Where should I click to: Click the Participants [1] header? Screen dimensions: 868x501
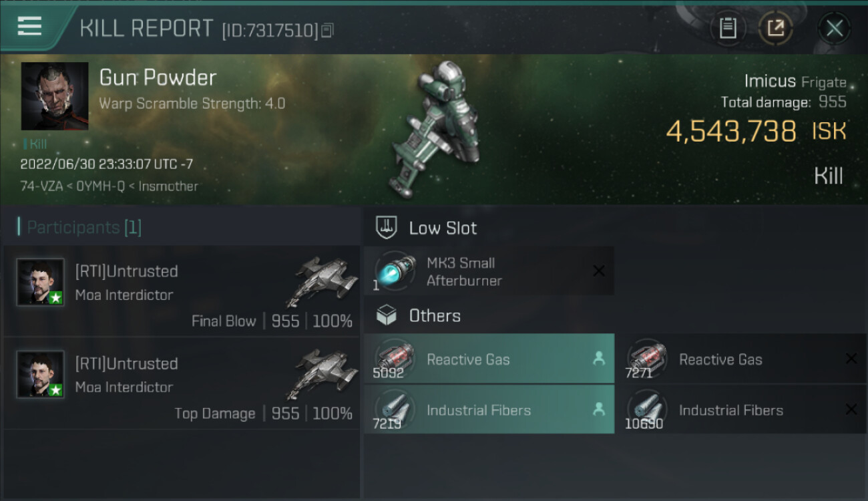[83, 227]
